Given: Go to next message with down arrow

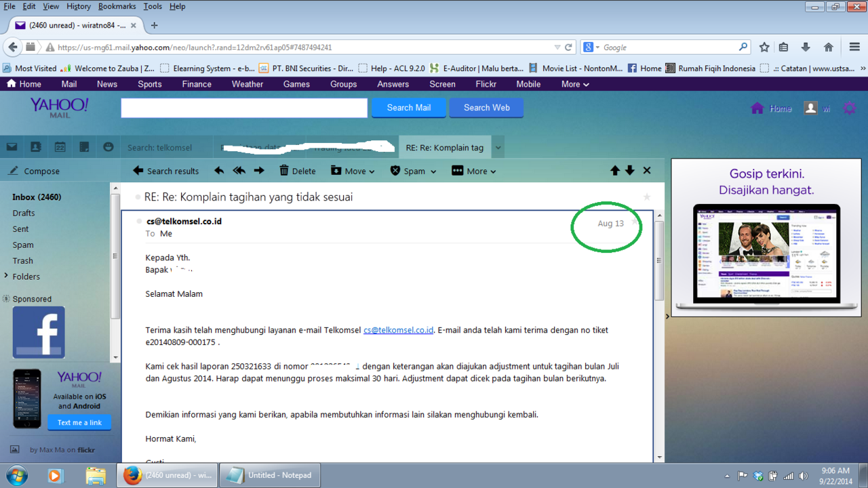Looking at the screenshot, I should (630, 171).
